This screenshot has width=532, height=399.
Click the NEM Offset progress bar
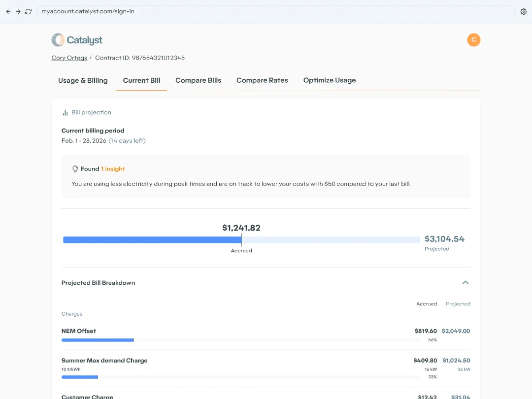241,340
